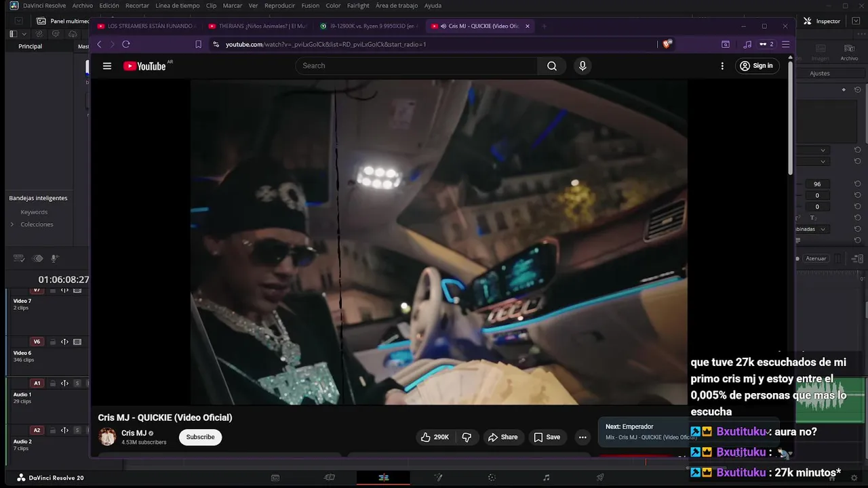Select the Archivo tab in Inspector
The width and height of the screenshot is (868, 488).
849,53
